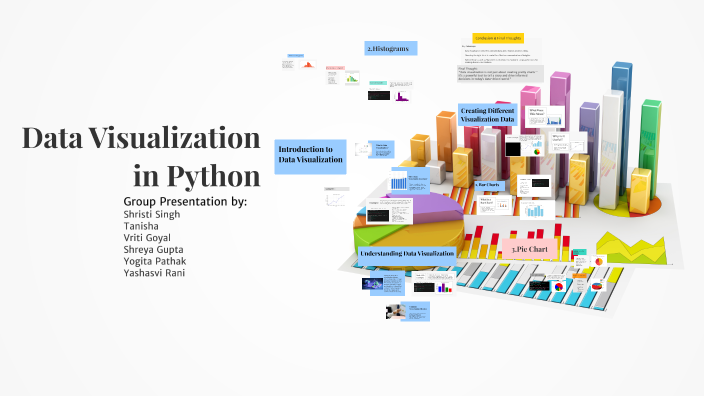The width and height of the screenshot is (704, 396).
Task: Select the yellow Conclusion & Final thoughts label
Action: point(498,38)
